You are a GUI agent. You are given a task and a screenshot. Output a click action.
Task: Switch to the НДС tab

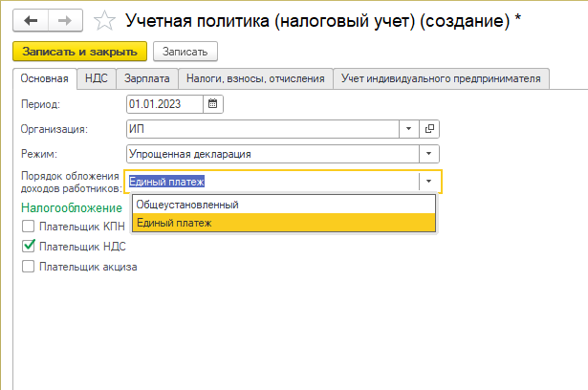[96, 78]
